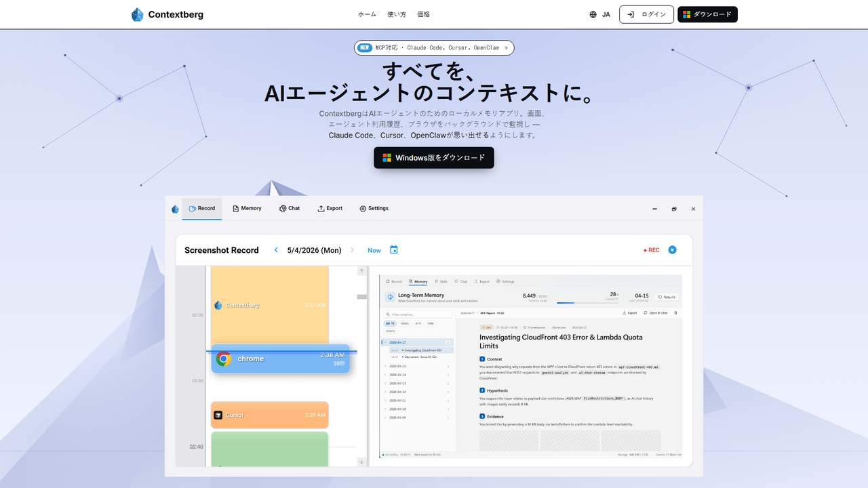
Task: Click the Contextberg icon in the timeline block
Action: (218, 305)
